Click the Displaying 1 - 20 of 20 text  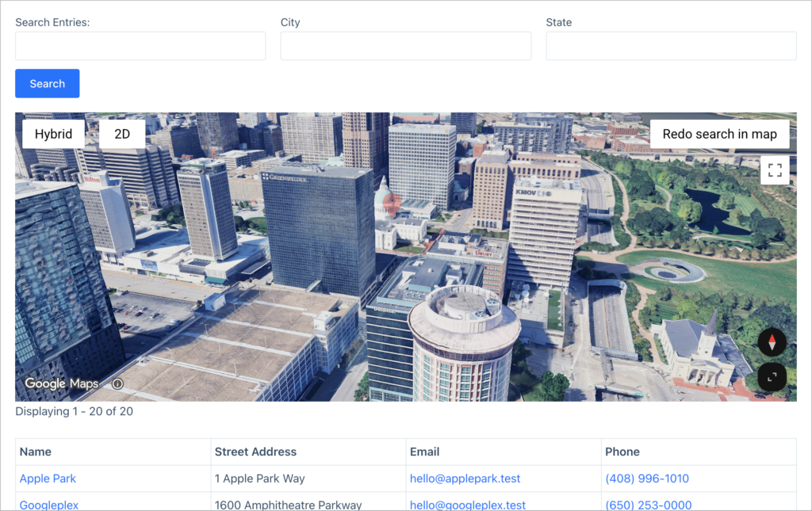74,411
